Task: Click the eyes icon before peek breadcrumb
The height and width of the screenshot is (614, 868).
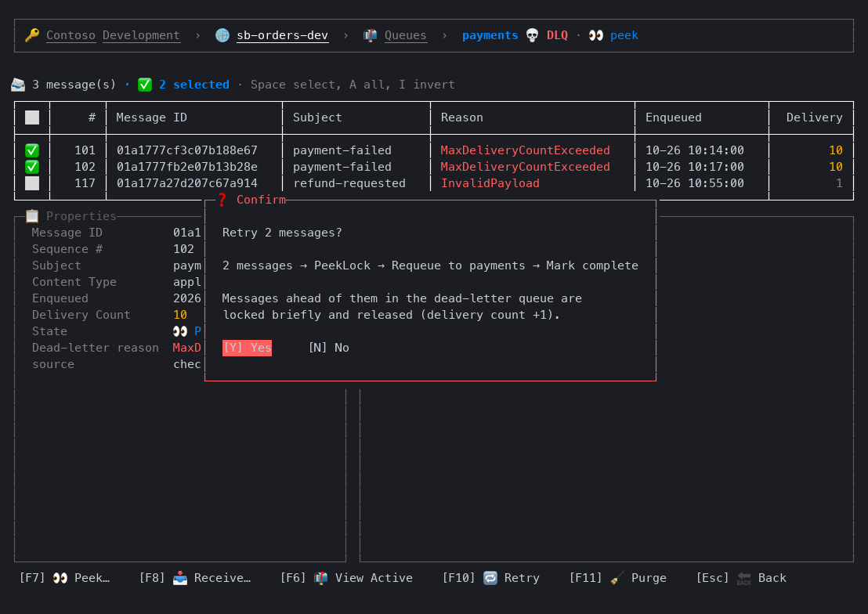Action: pos(595,35)
